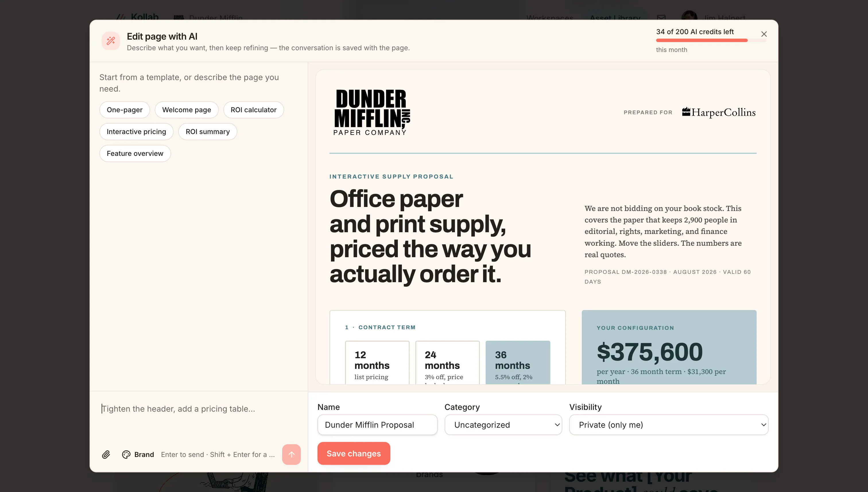Click the "Interactive Supply Proposal" label
This screenshot has height=492, width=868.
[391, 176]
